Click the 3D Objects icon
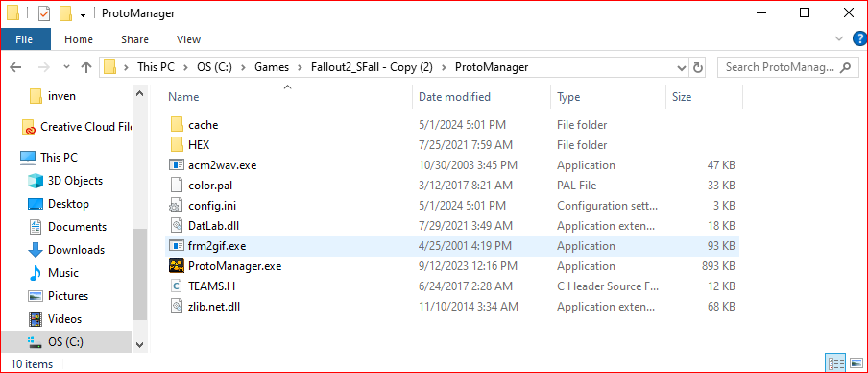 click(x=36, y=181)
